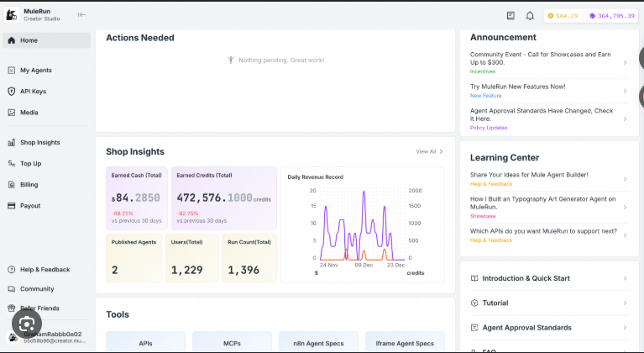The height and width of the screenshot is (353, 644).
Task: Click the New Feature tag
Action: coord(486,95)
